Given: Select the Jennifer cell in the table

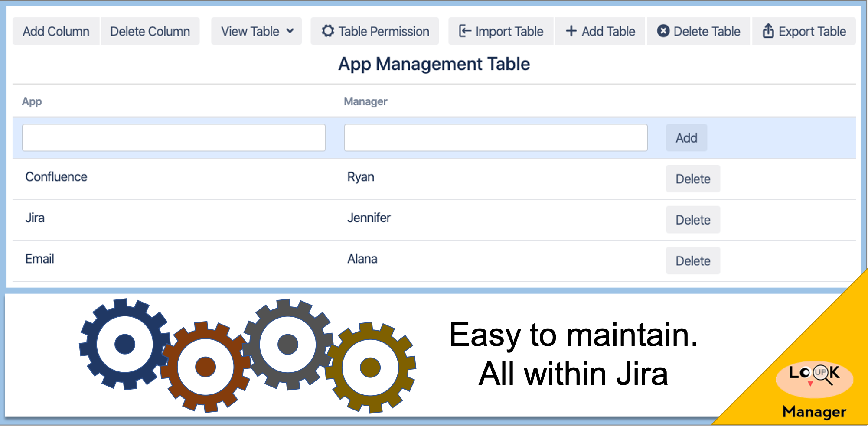Looking at the screenshot, I should pyautogui.click(x=369, y=218).
